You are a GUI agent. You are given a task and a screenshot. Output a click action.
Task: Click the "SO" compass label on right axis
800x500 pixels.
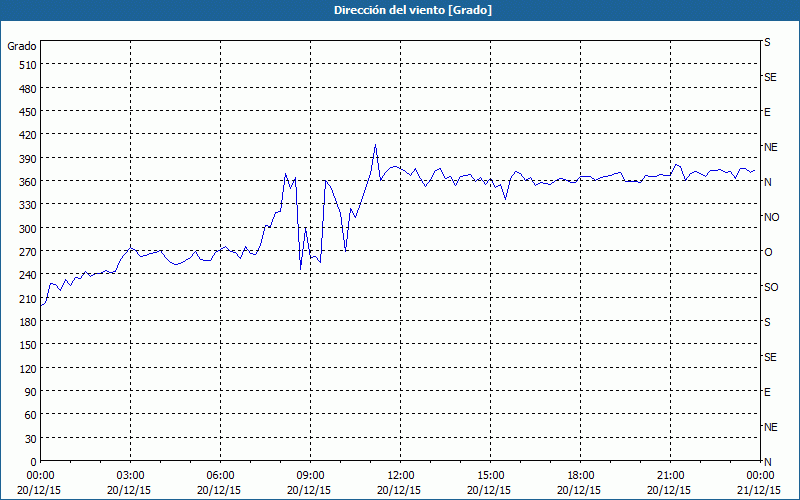[771, 287]
